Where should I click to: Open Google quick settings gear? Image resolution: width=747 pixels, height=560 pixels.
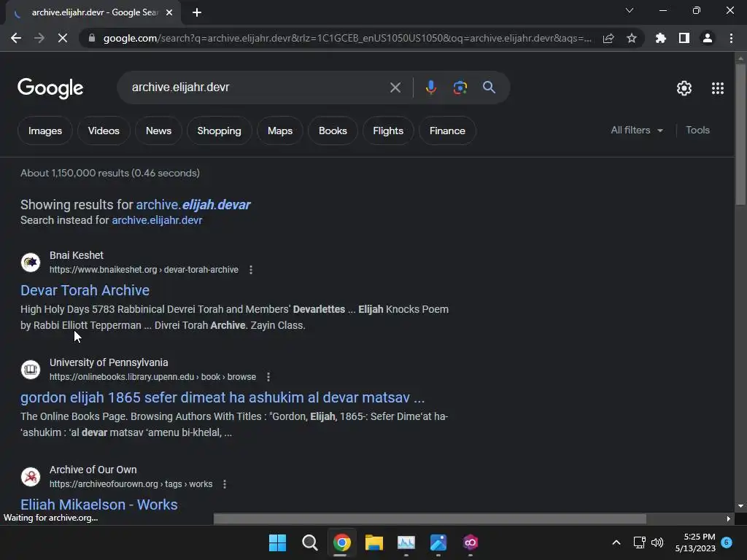click(684, 88)
